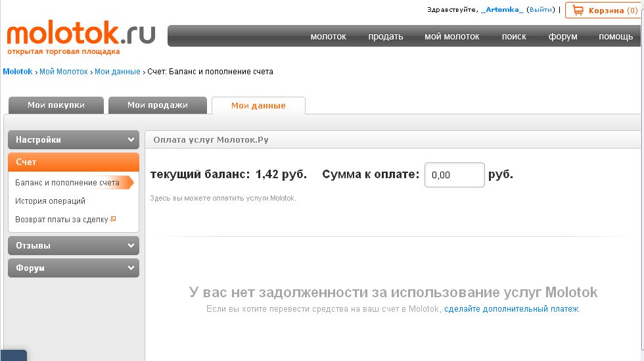Viewport: 644px width, 361px height.
Task: Go to Мои данные breadcrumb
Action: [x=118, y=72]
